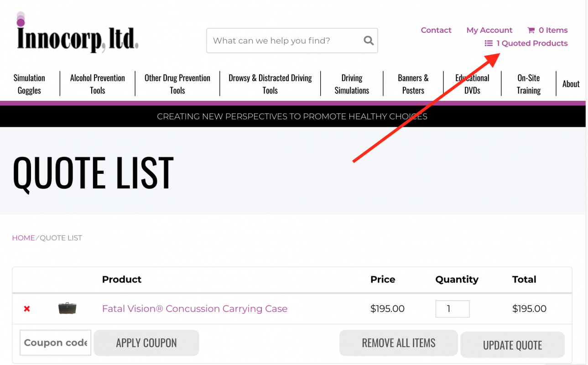The image size is (588, 365).
Task: Click inside the coupon code field
Action: (55, 343)
